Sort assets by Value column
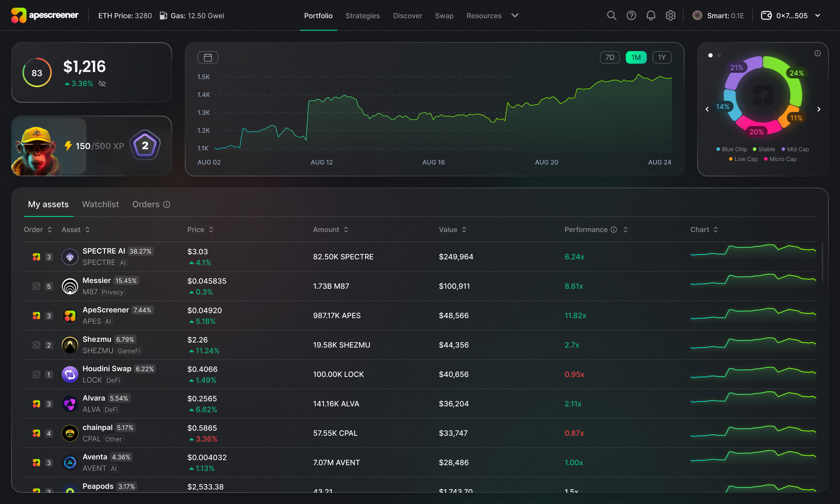840x504 pixels. pos(453,230)
